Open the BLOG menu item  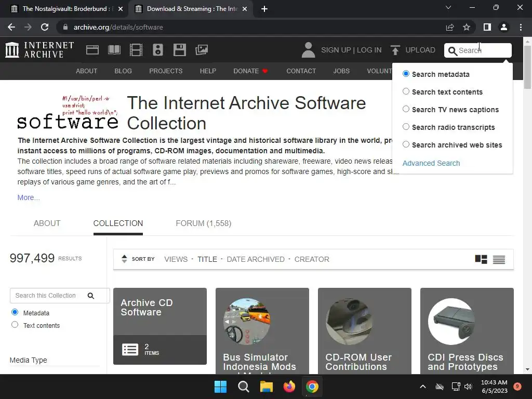tap(123, 71)
